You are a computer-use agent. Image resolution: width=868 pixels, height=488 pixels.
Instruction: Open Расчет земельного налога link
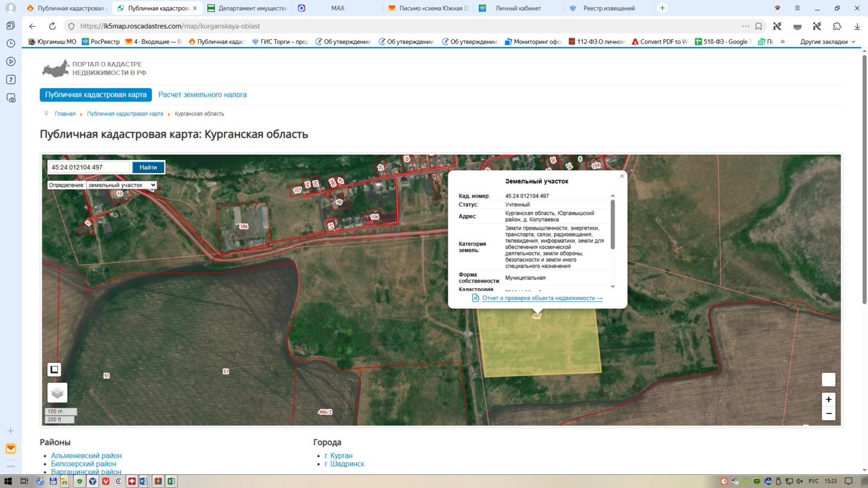point(202,95)
